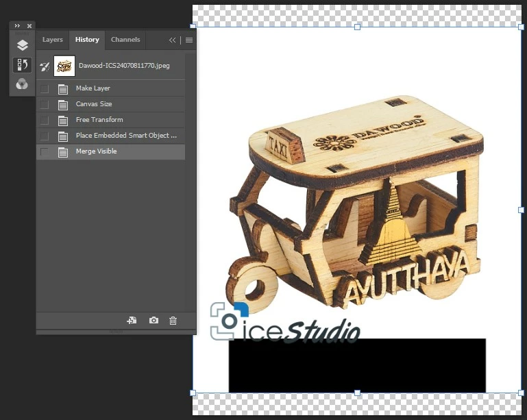Click the Make Layer state icon
The height and width of the screenshot is (420, 527).
(x=63, y=89)
